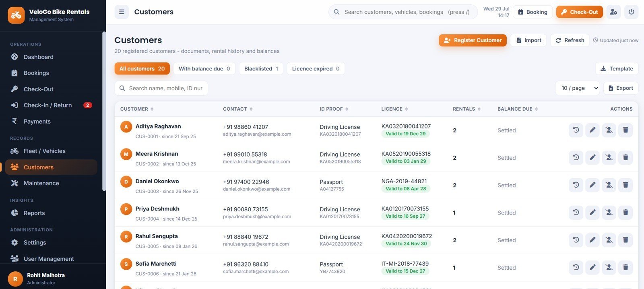Click the Import button
This screenshot has height=289, width=644.
click(x=528, y=40)
